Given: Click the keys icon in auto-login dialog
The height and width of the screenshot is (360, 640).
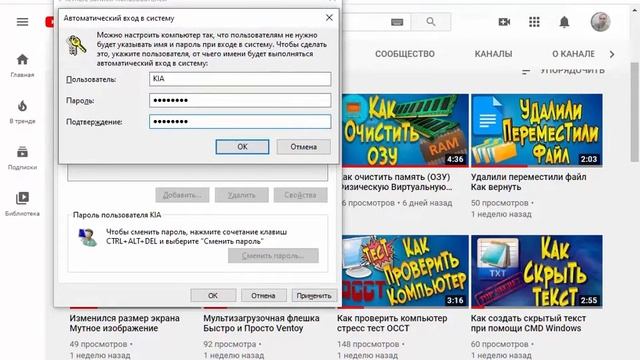Looking at the screenshot, I should pyautogui.click(x=76, y=45).
